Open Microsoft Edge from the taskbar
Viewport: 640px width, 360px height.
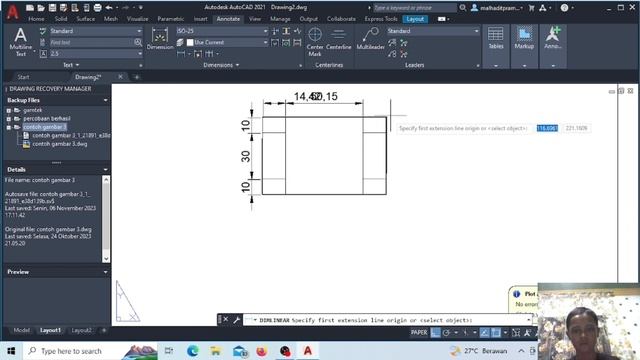[192, 351]
